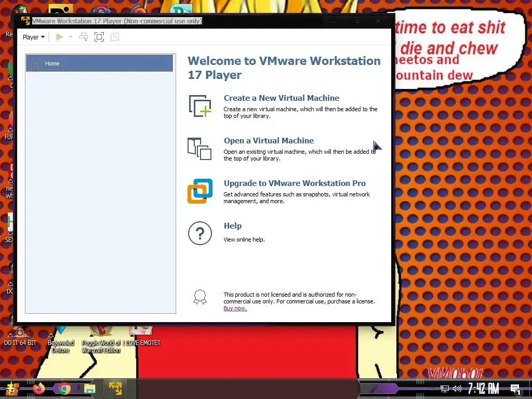Open the Start menu on the taskbar
This screenshot has height=399, width=532.
point(12,389)
